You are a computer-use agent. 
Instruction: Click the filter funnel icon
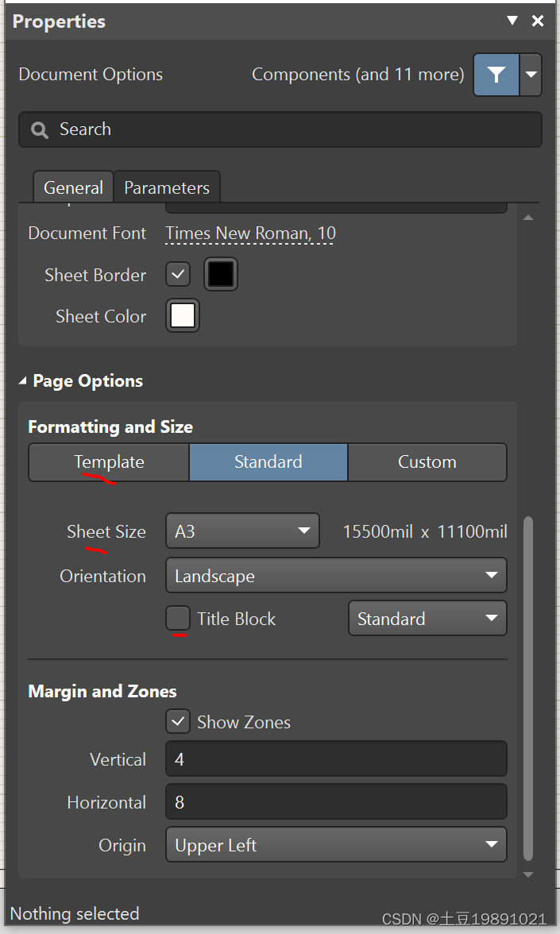click(x=496, y=75)
